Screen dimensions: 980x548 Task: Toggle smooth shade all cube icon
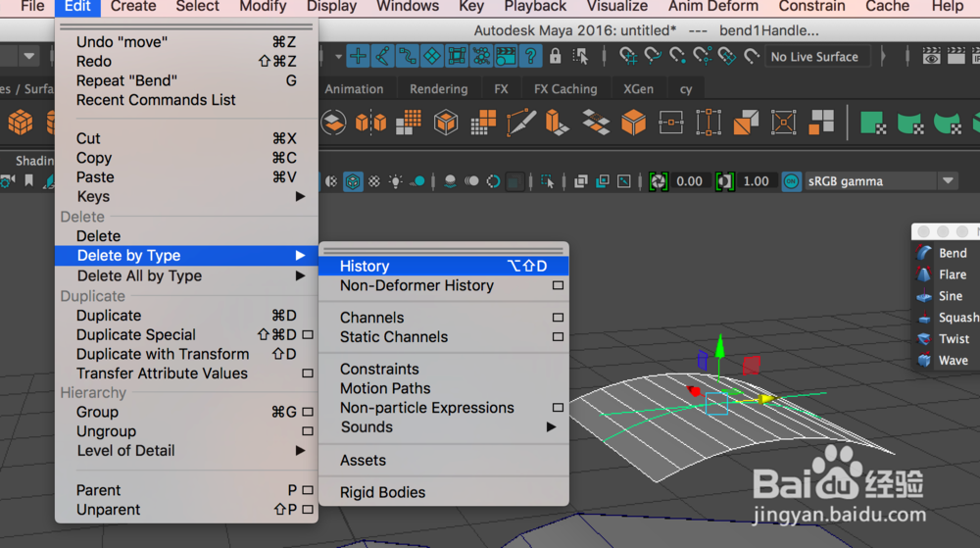coord(353,181)
